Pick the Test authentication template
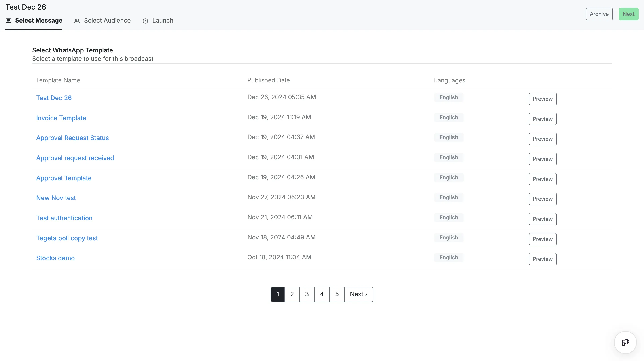Viewport: 644px width, 361px height. [64, 218]
